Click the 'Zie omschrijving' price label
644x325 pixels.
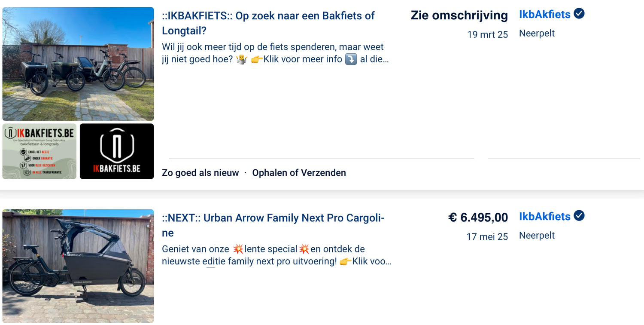pos(459,15)
